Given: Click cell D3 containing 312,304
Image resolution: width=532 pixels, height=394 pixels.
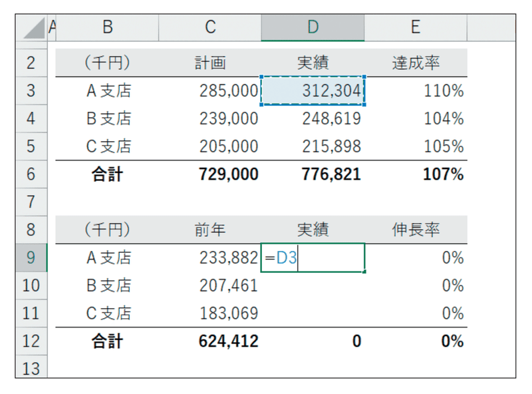Looking at the screenshot, I should pyautogui.click(x=313, y=91).
